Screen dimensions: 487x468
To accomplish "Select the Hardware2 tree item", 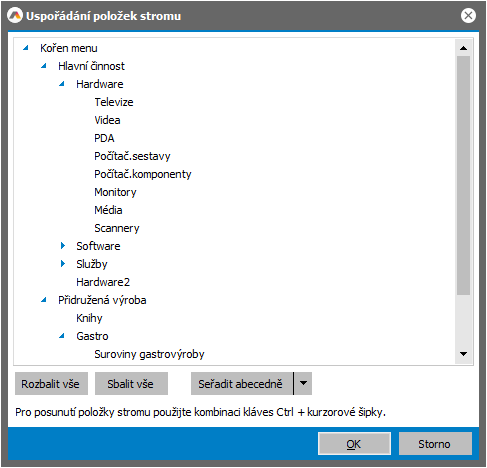I will pyautogui.click(x=103, y=282).
